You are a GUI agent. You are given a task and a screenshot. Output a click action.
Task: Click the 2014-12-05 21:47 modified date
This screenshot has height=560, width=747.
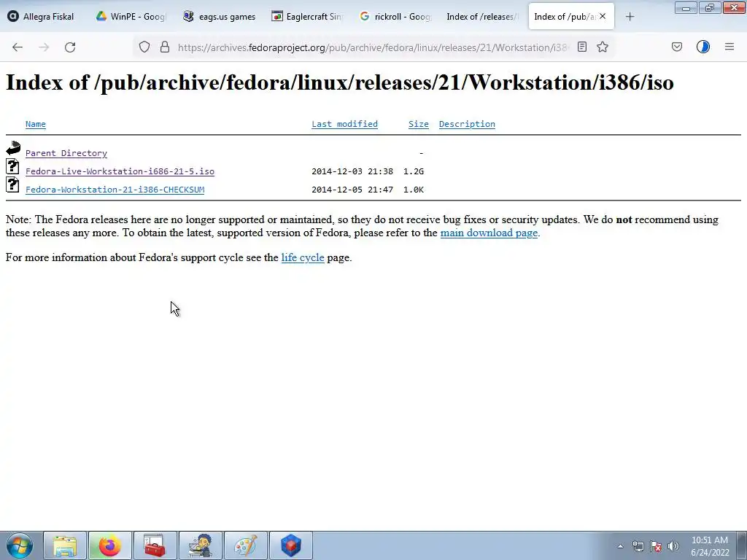tap(352, 190)
